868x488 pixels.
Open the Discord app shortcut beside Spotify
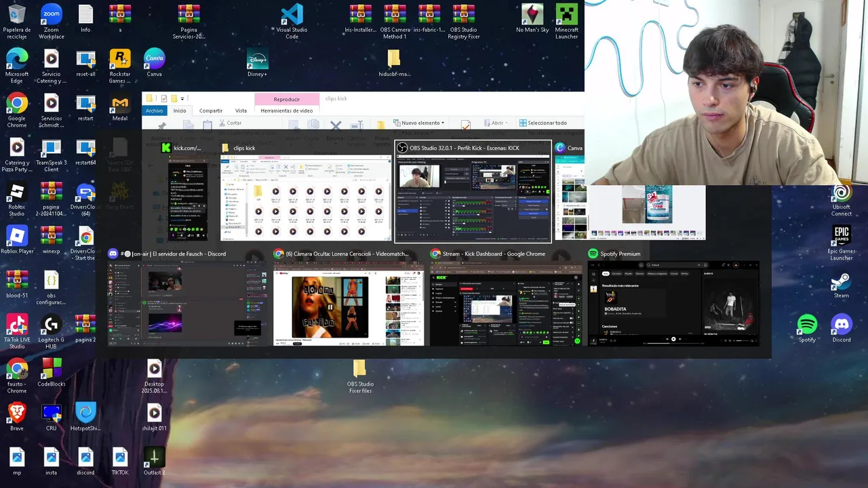(x=842, y=328)
